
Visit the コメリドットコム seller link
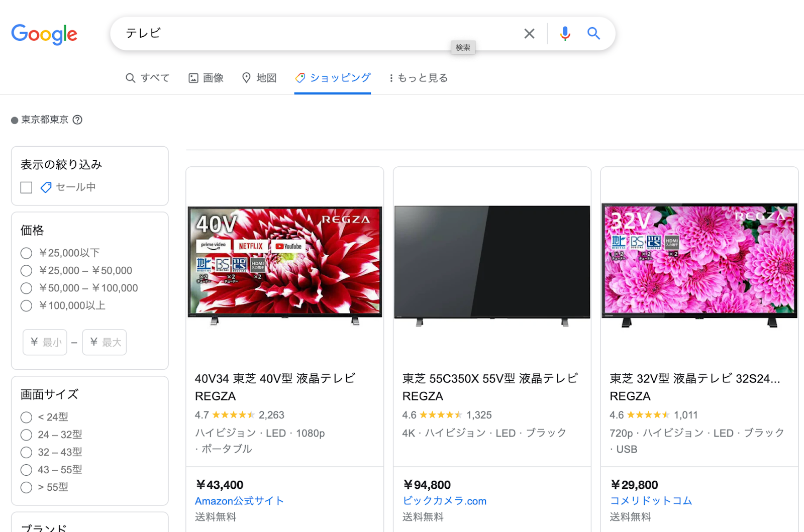tap(651, 501)
